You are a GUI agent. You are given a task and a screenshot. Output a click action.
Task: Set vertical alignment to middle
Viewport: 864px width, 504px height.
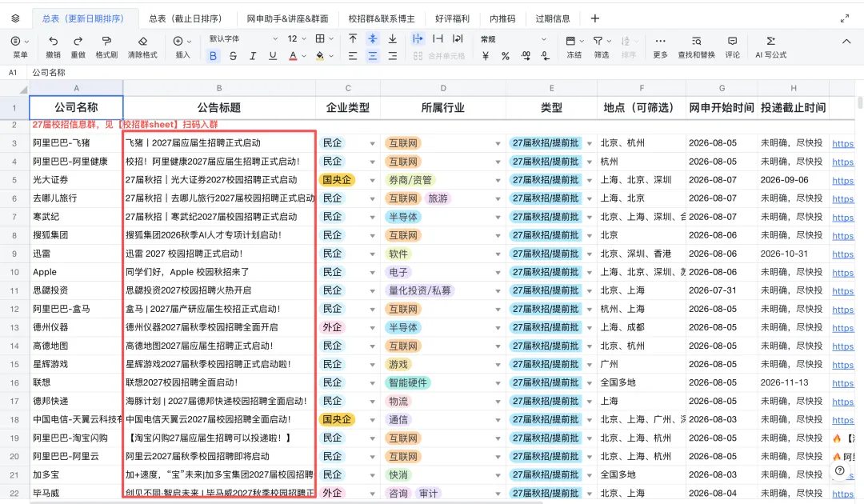[x=373, y=38]
